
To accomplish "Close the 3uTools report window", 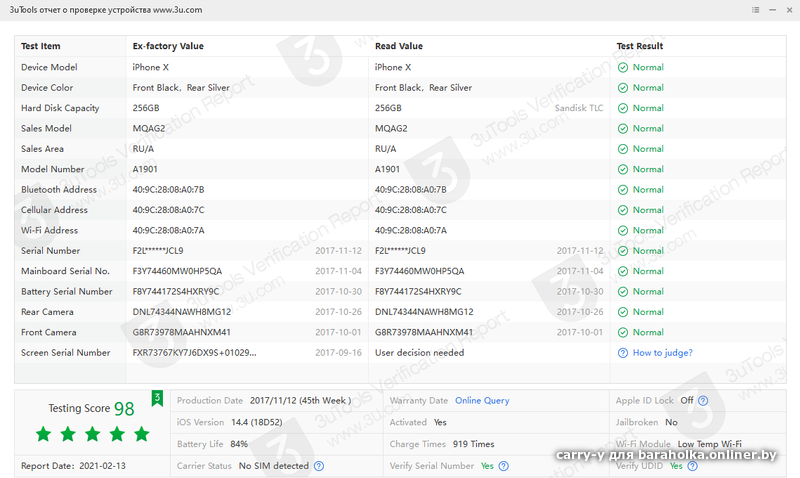I will coord(789,10).
